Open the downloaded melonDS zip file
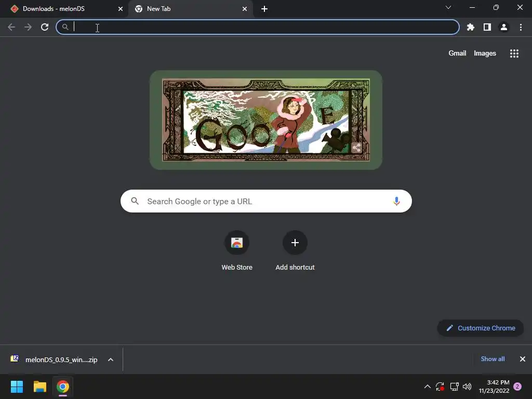This screenshot has width=532, height=399. click(54, 360)
